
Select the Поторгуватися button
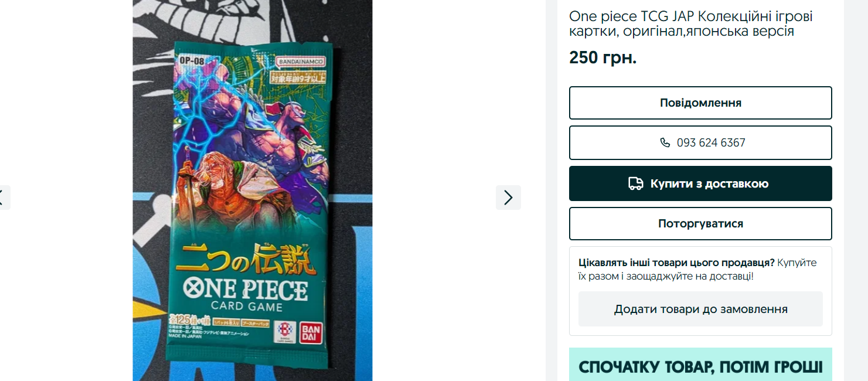tap(700, 223)
